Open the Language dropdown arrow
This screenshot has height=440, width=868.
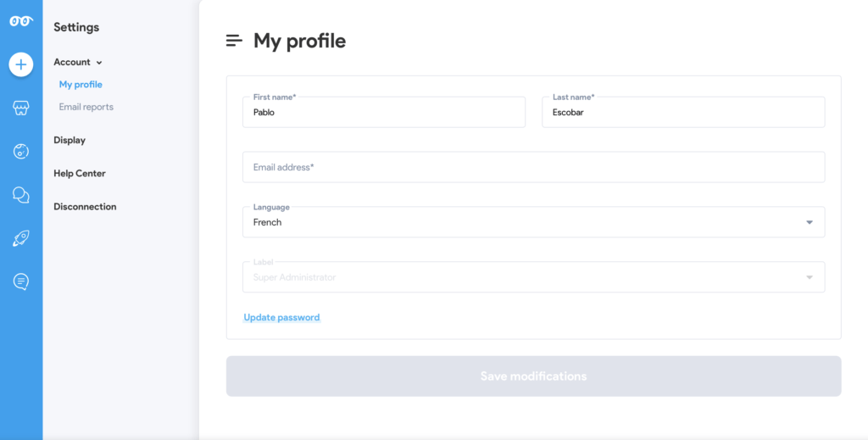coord(810,222)
